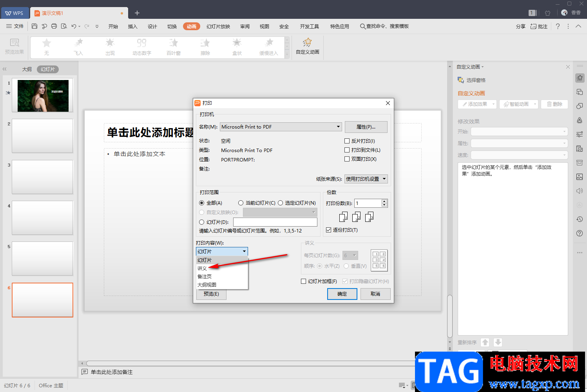Open the File (文件) menu
This screenshot has height=392, width=587.
tap(15, 26)
